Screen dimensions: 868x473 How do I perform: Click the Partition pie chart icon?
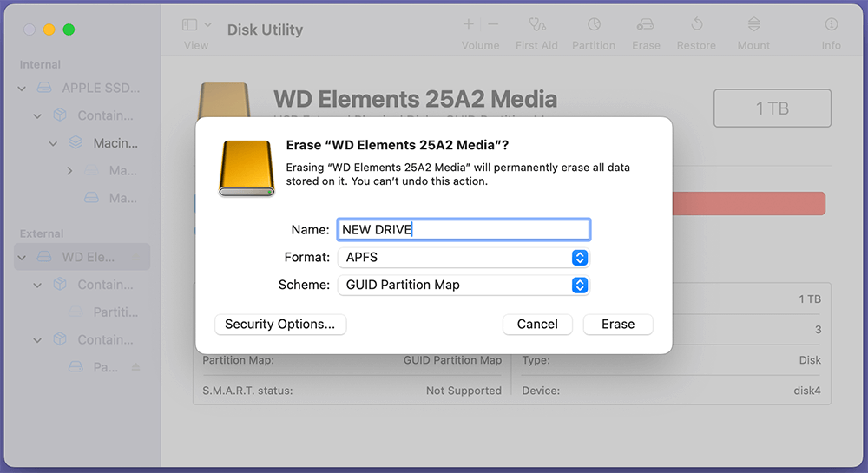594,24
